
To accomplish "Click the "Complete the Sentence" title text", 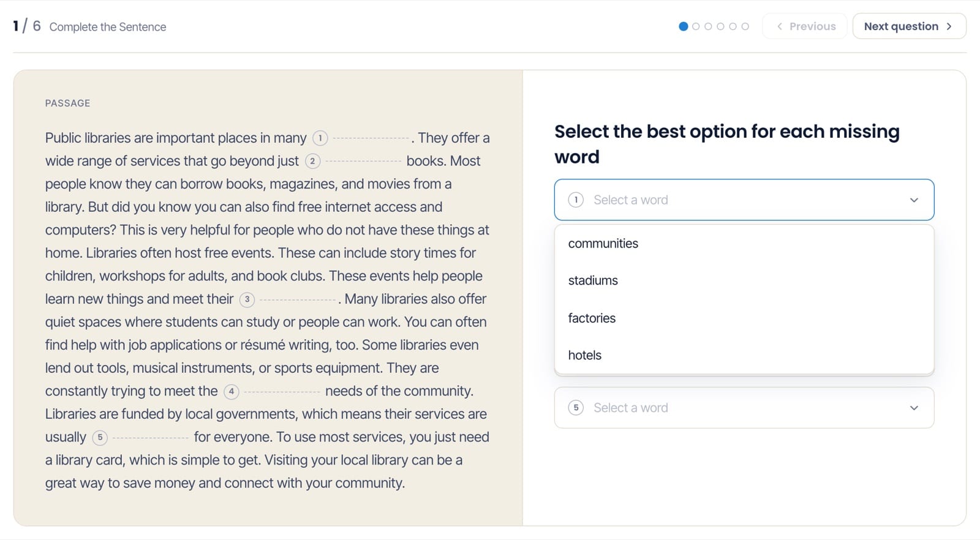I will [108, 27].
